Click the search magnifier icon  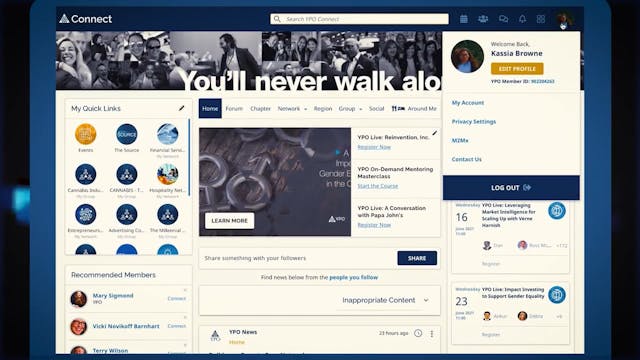click(x=277, y=19)
